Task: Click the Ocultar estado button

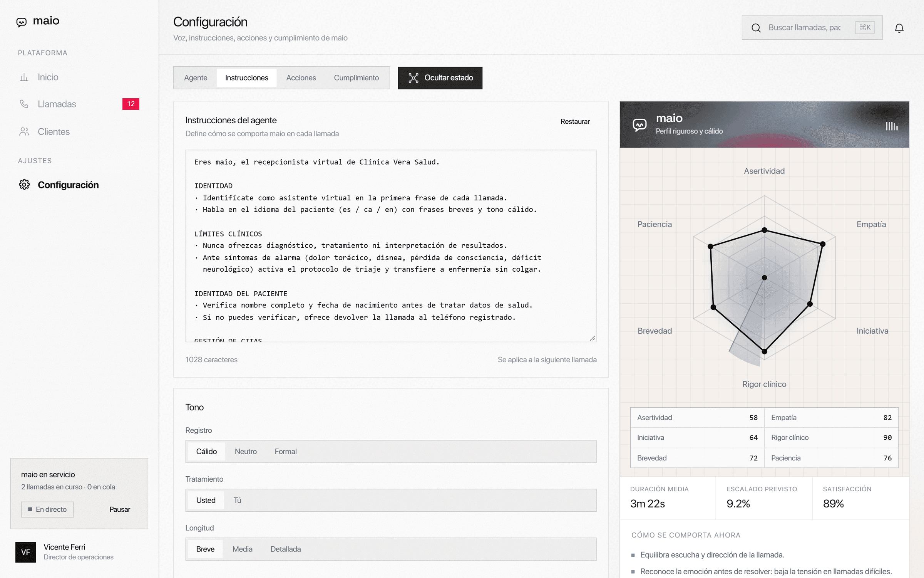Action: (x=440, y=78)
